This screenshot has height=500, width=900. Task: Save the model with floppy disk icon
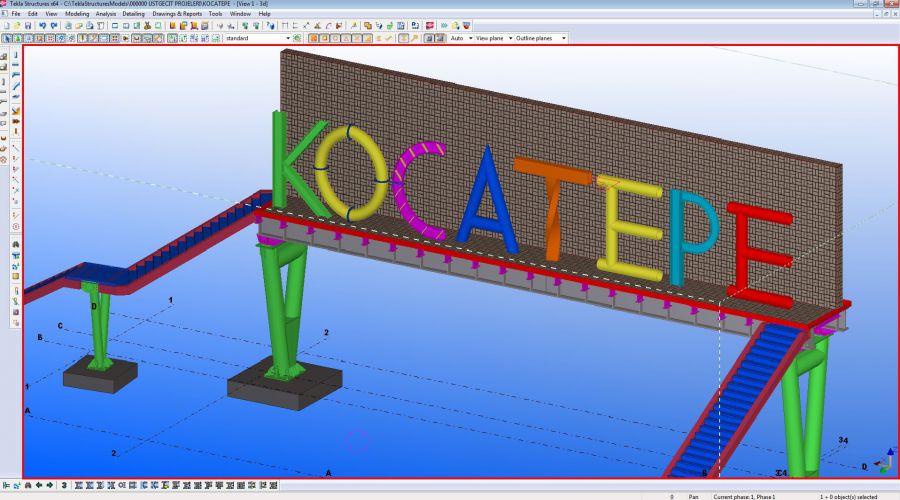[x=28, y=26]
